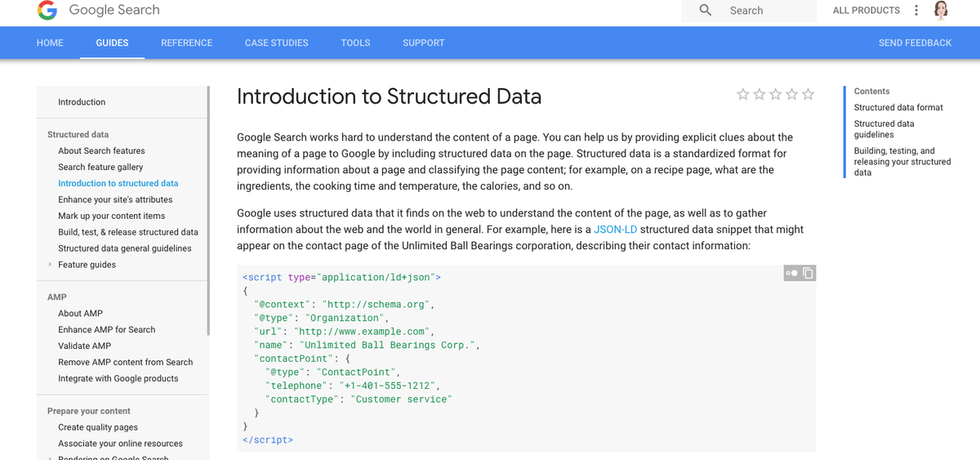The height and width of the screenshot is (460, 980).
Task: Open the three-dot more options menu
Action: [x=916, y=11]
